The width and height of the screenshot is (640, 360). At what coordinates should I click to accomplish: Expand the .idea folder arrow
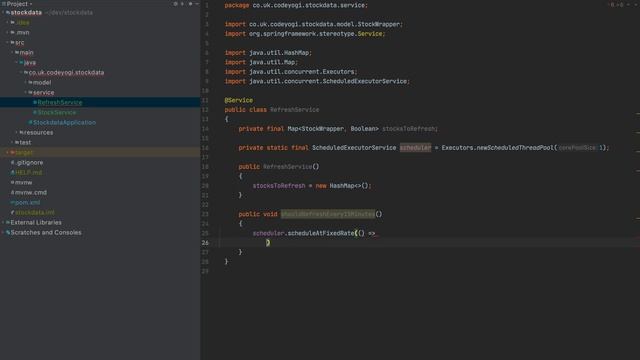pos(8,22)
